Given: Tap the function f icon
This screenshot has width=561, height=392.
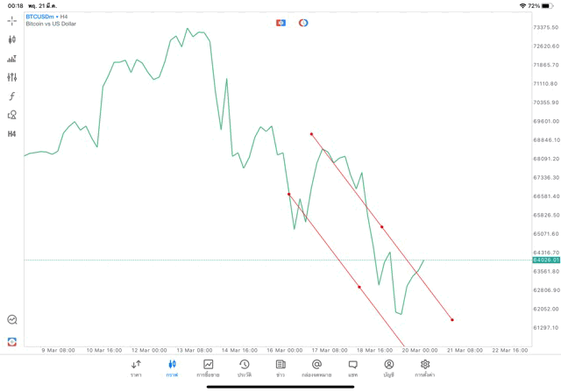Looking at the screenshot, I should pyautogui.click(x=12, y=96).
